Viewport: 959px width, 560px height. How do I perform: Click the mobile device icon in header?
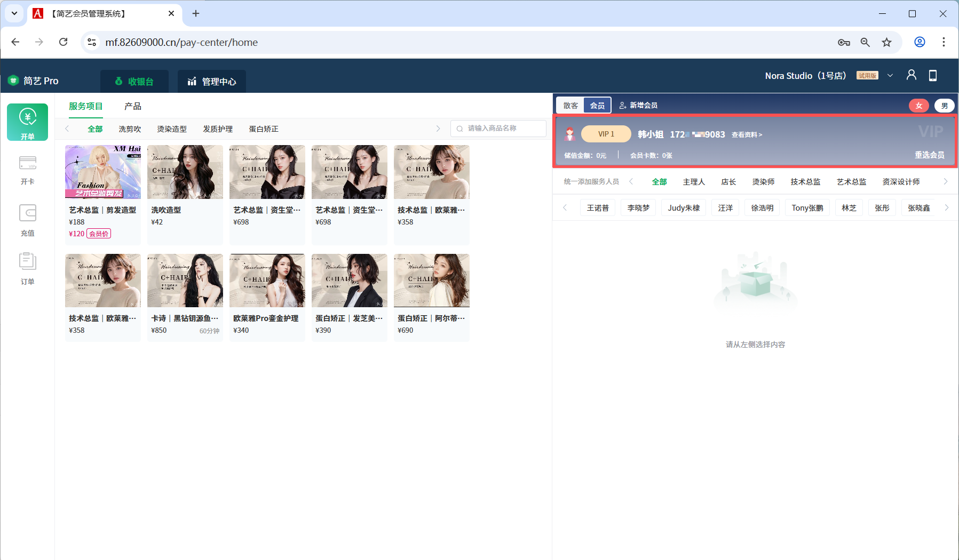[x=932, y=76]
